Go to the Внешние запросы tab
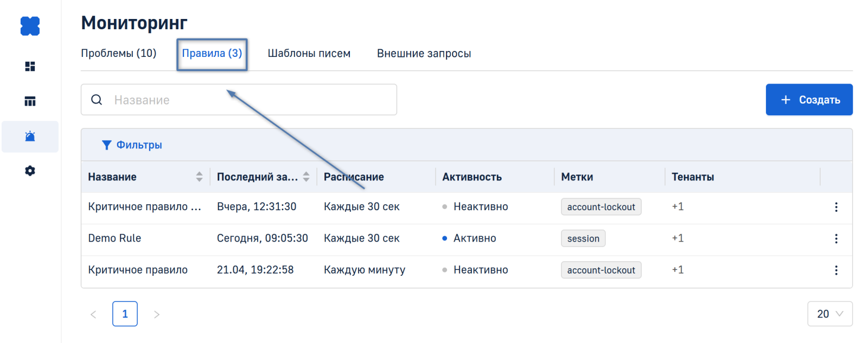The height and width of the screenshot is (343, 868). click(x=424, y=53)
